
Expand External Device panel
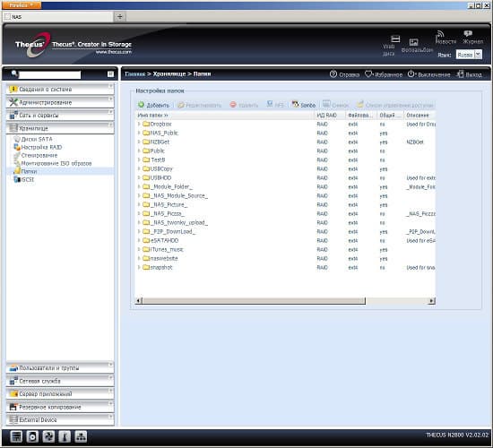(x=60, y=419)
